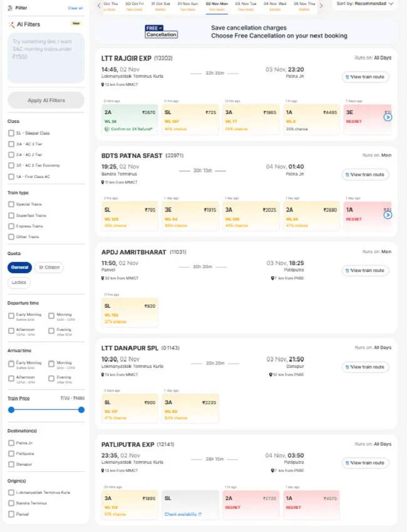Click the previous dates arrow in date strip
Screen dimensions: 407x532
[99, 6]
